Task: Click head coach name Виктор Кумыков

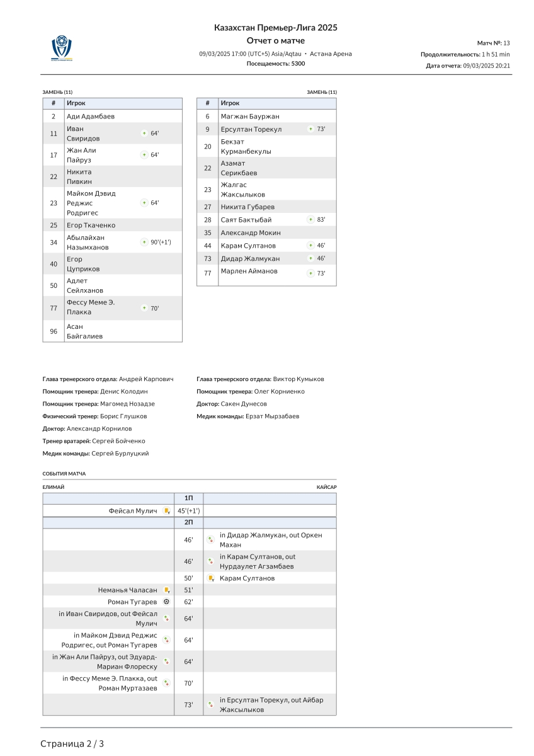Action: tap(298, 379)
